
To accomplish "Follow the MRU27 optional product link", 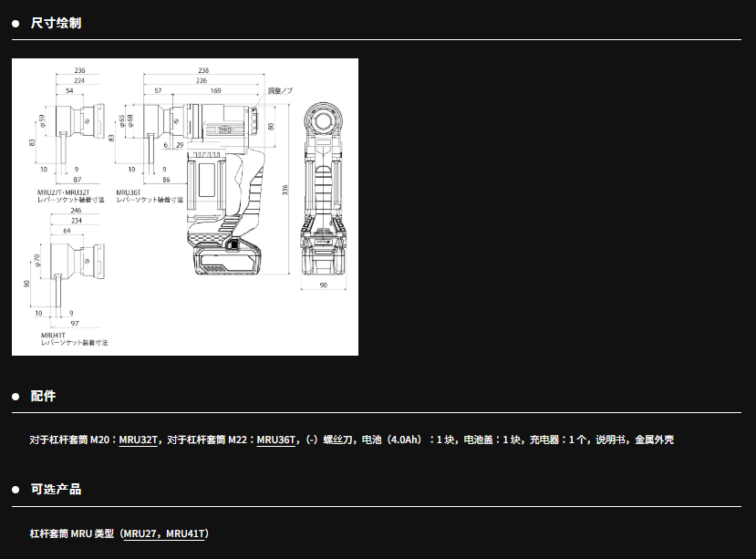I will (x=141, y=533).
